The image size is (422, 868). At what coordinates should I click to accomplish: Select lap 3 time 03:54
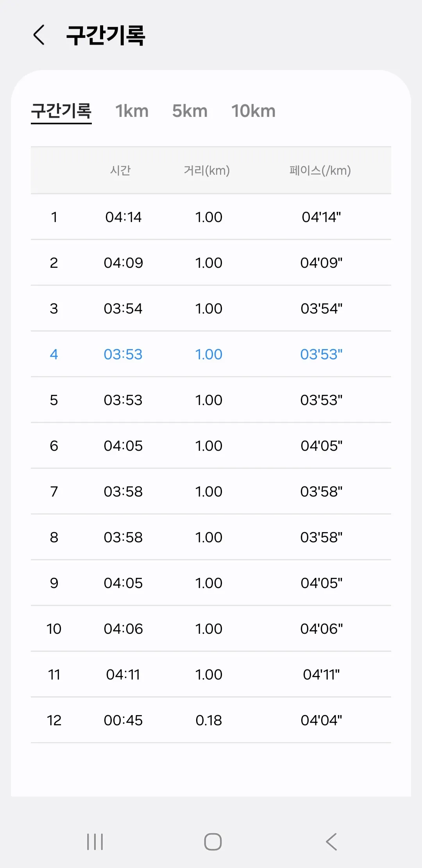click(x=123, y=308)
